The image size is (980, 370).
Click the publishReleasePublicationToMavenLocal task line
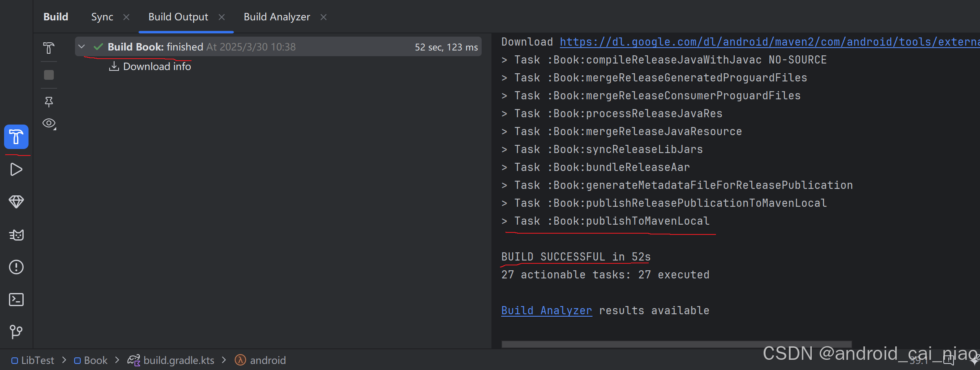[664, 203]
